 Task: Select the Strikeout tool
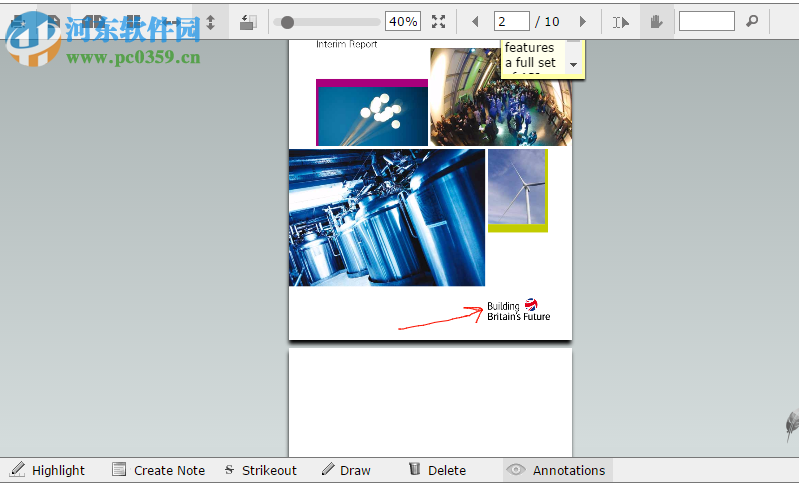pyautogui.click(x=260, y=470)
